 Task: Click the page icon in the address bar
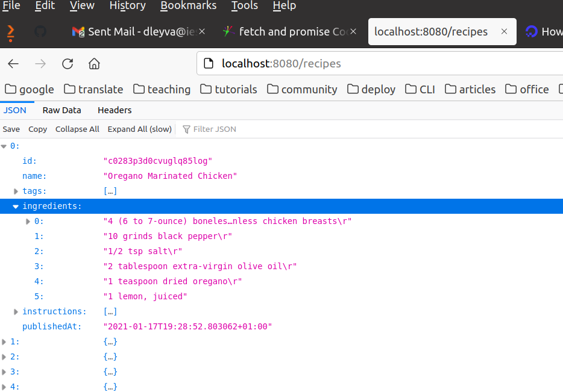tap(209, 63)
